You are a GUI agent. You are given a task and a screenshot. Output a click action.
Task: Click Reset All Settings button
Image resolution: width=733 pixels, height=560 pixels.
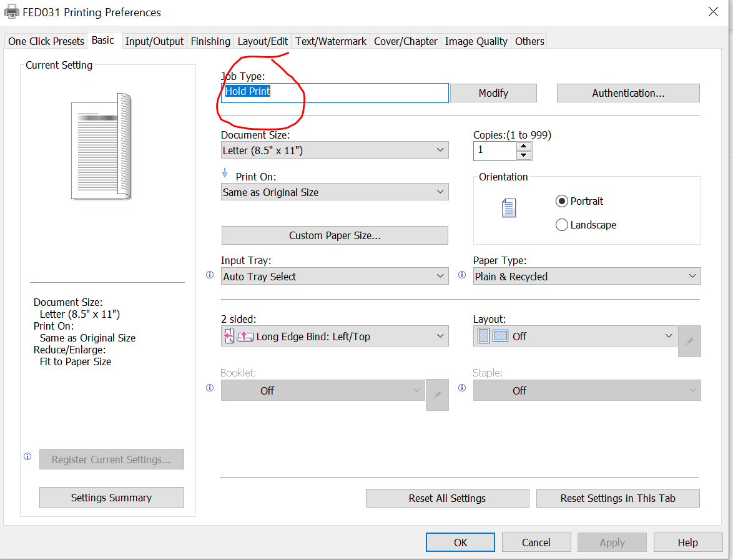448,498
